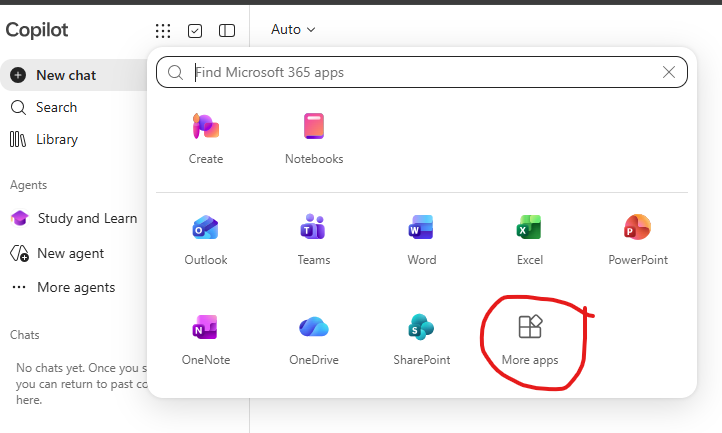Open Excel from the app launcher

530,240
